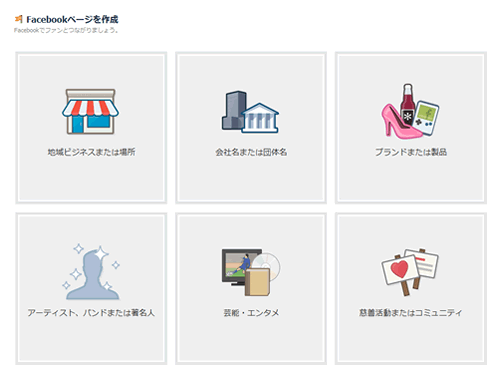500x380 pixels.
Task: Select the 会社名または団体名 label
Action: point(251,152)
